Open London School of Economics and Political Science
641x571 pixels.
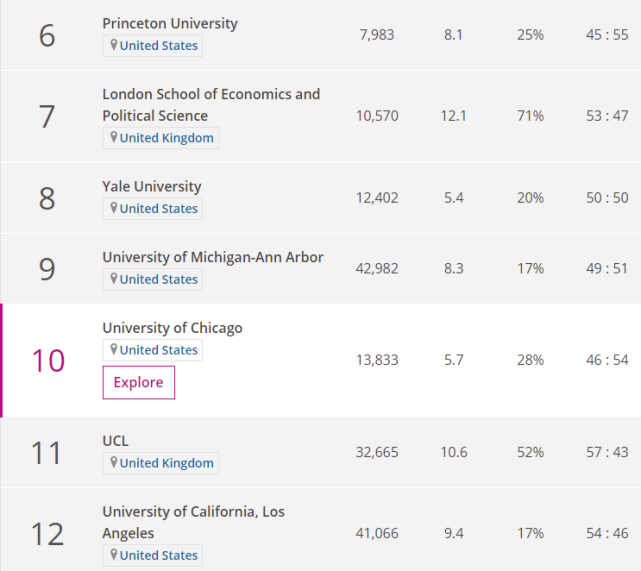click(211, 104)
